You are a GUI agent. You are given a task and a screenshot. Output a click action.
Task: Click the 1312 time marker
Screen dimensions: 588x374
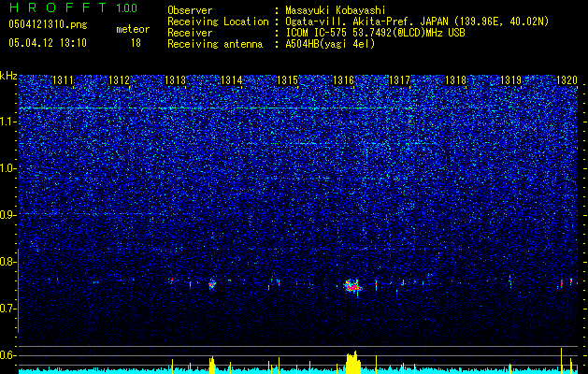[x=119, y=79]
